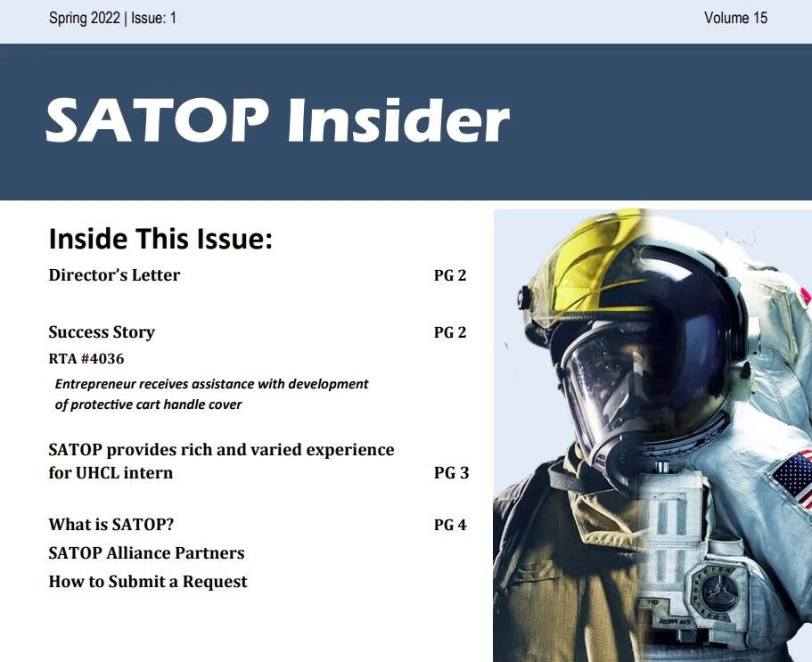
Task: Select the Volume 15 label
Action: [x=734, y=17]
